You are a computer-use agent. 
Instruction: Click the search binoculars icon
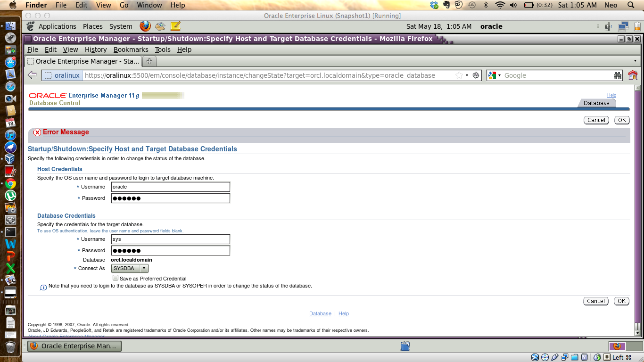click(x=618, y=75)
